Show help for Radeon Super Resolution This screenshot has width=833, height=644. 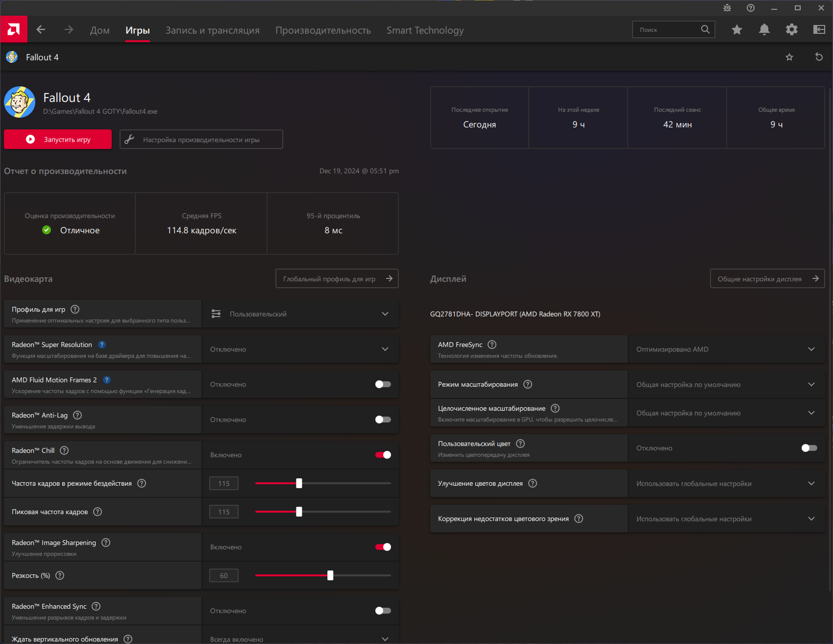(102, 345)
